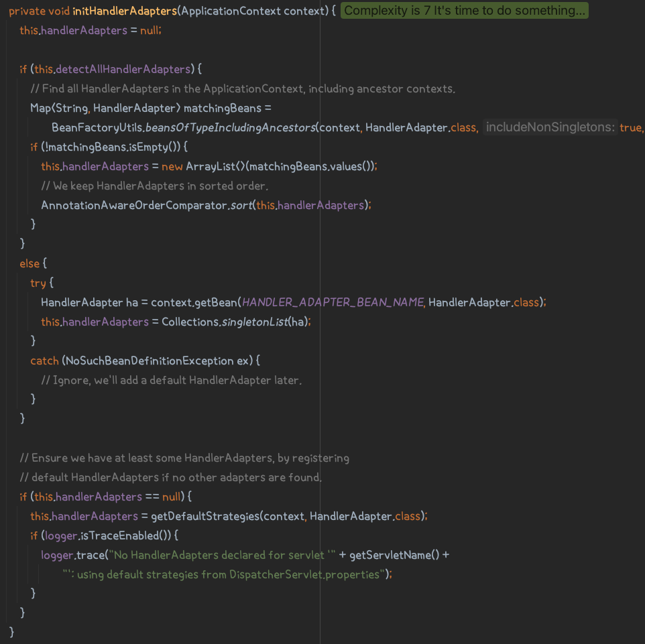Click the "true" argument after the includeNonSingletons hint
The height and width of the screenshot is (644, 645).
[630, 127]
